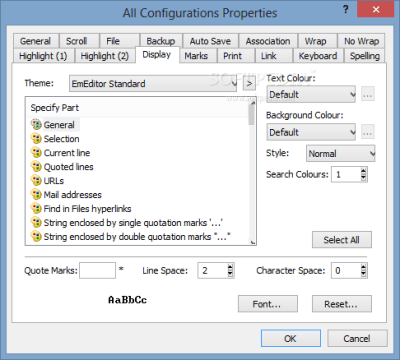Image resolution: width=400 pixels, height=360 pixels.
Task: Open the Background Colour ellipsis picker
Action: [x=368, y=132]
